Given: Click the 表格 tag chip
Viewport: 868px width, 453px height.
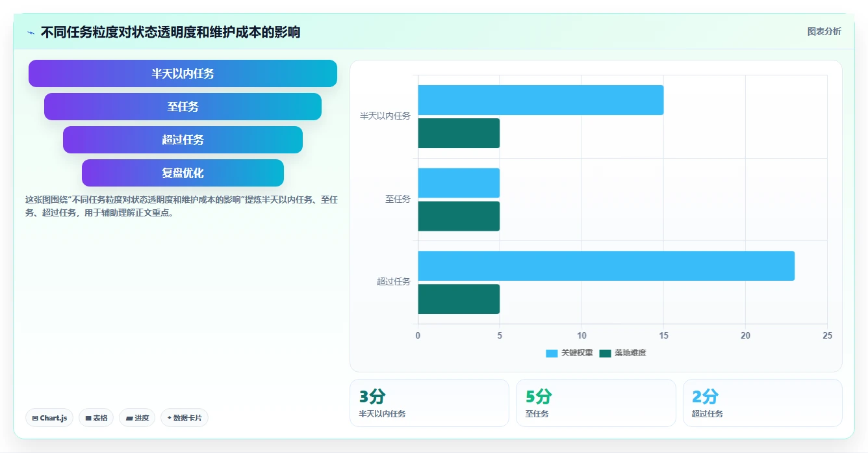Looking at the screenshot, I should tap(96, 418).
